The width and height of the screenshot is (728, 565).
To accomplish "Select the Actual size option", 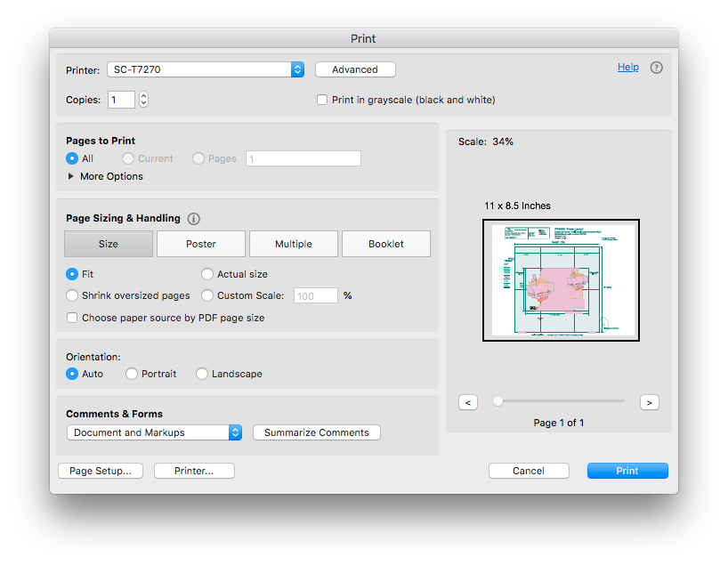I will pos(207,274).
